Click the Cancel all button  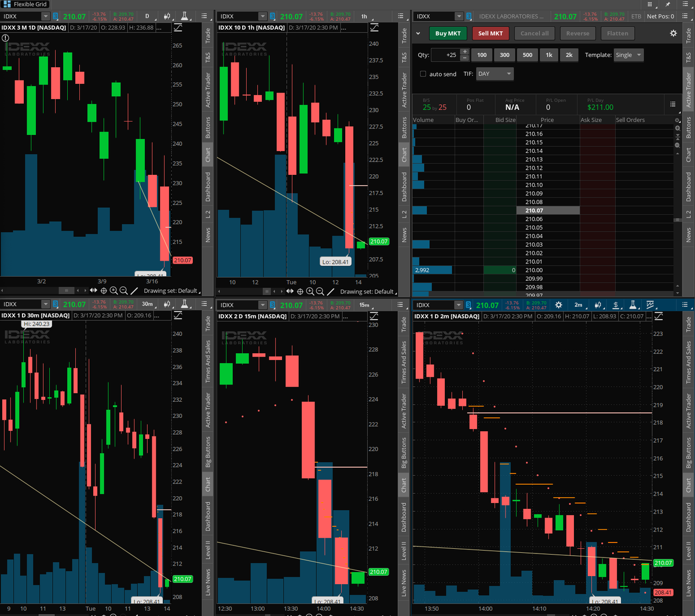coord(535,34)
